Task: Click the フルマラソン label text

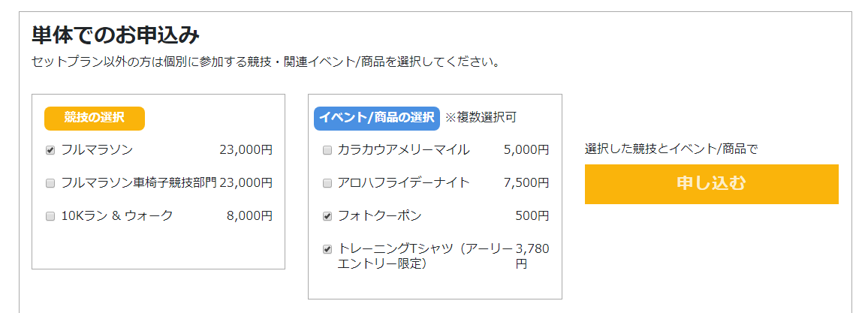Action: point(97,150)
